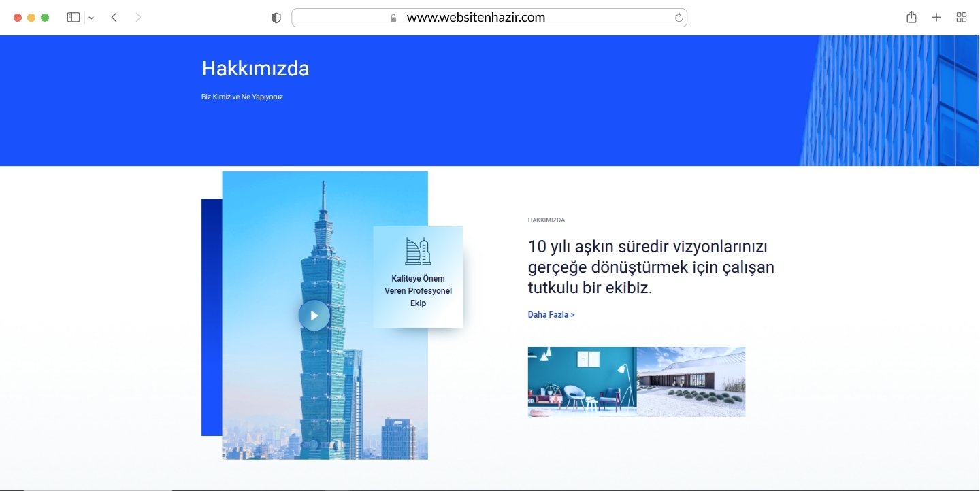Follow the "Daha Fazla >" link

coord(551,315)
